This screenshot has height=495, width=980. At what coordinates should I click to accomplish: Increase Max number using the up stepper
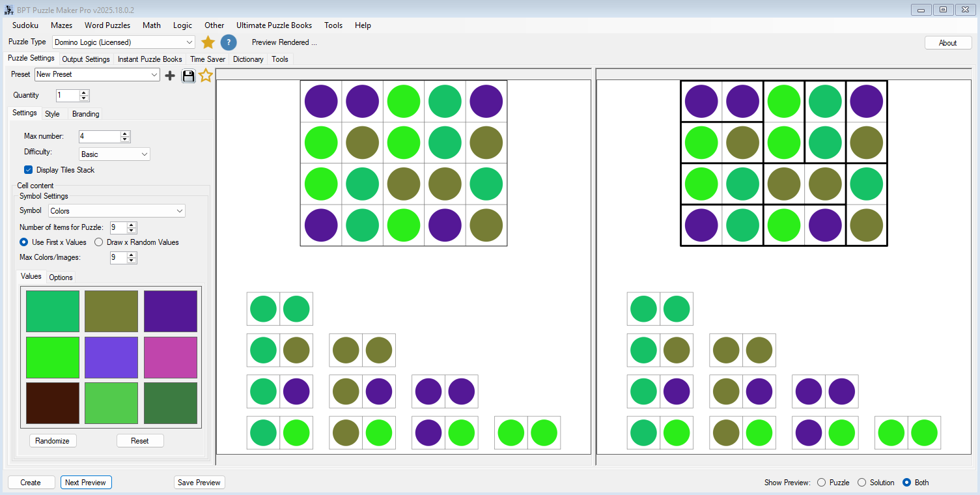[126, 133]
